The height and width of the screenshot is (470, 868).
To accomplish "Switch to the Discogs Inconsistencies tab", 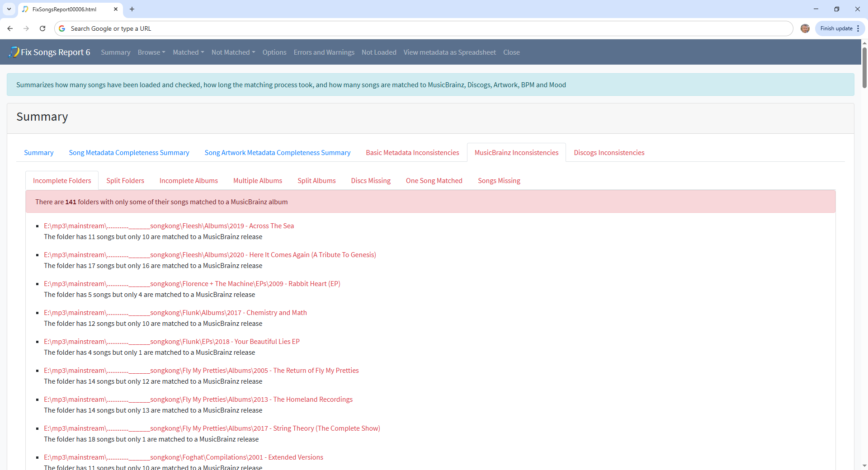I will (x=609, y=153).
